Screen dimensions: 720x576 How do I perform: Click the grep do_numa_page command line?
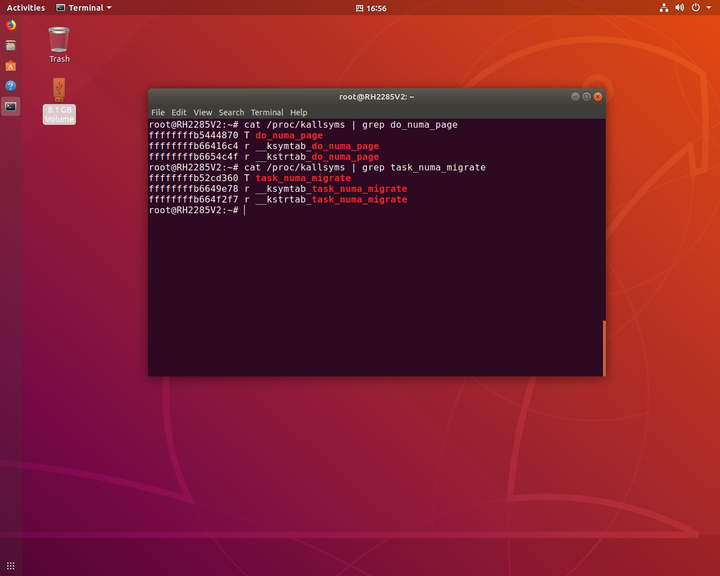point(303,125)
